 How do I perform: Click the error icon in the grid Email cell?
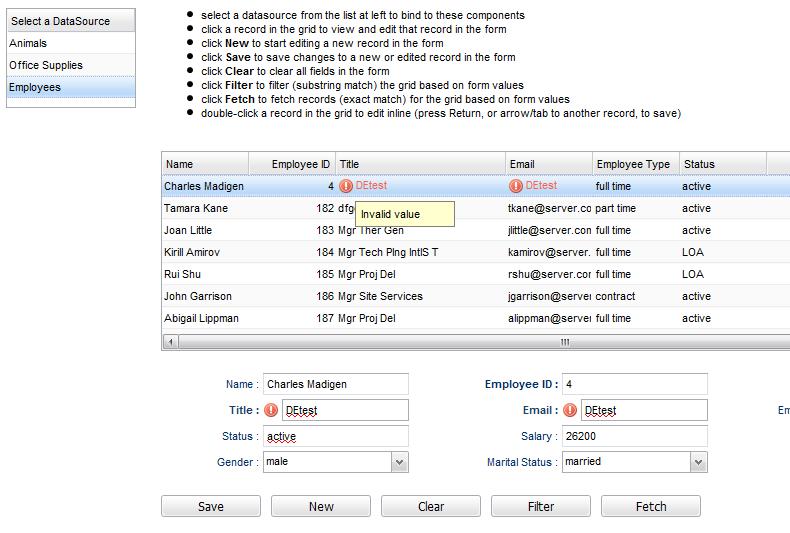(x=516, y=186)
